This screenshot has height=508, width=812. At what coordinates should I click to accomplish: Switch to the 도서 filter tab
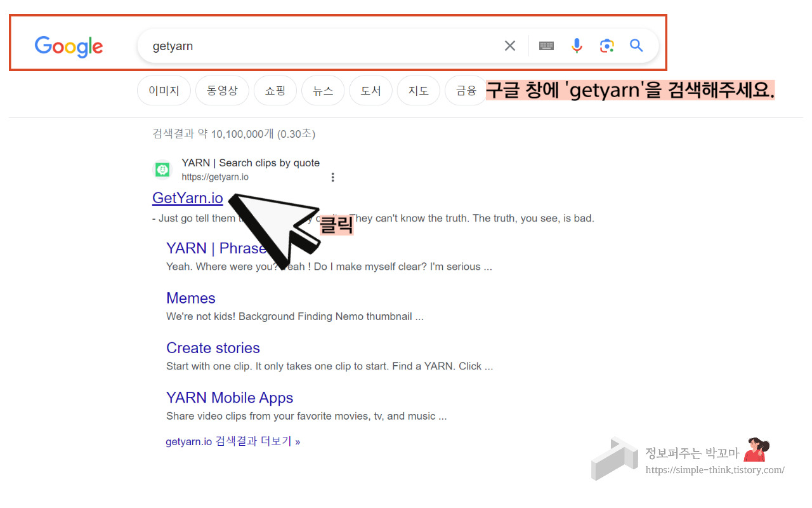tap(371, 91)
